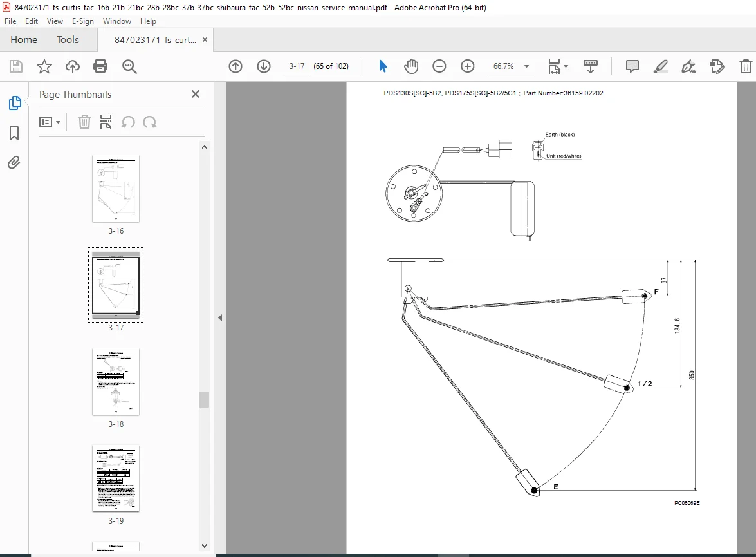Go to previous page arrow

click(x=235, y=66)
